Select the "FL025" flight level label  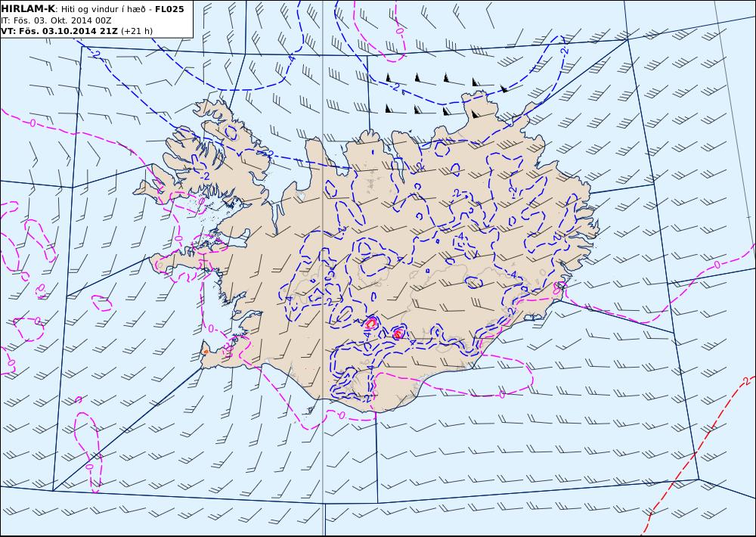[x=169, y=9]
